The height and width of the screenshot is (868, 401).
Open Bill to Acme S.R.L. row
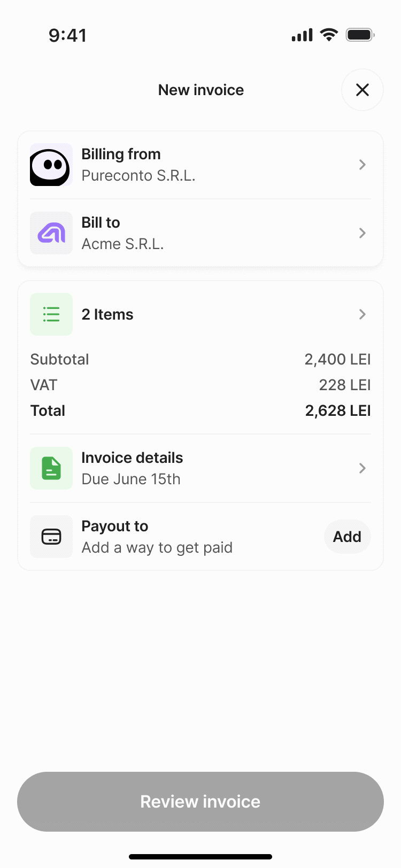pos(200,233)
